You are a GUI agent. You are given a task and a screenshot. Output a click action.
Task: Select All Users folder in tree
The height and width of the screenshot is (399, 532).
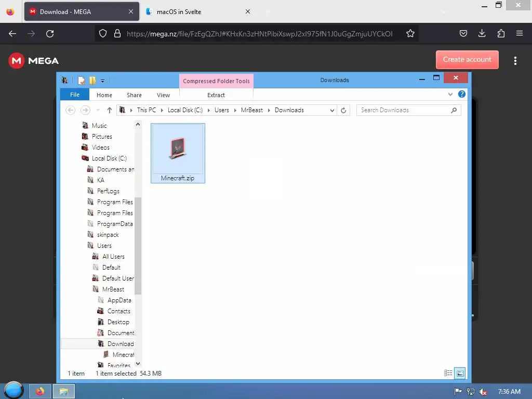(113, 257)
